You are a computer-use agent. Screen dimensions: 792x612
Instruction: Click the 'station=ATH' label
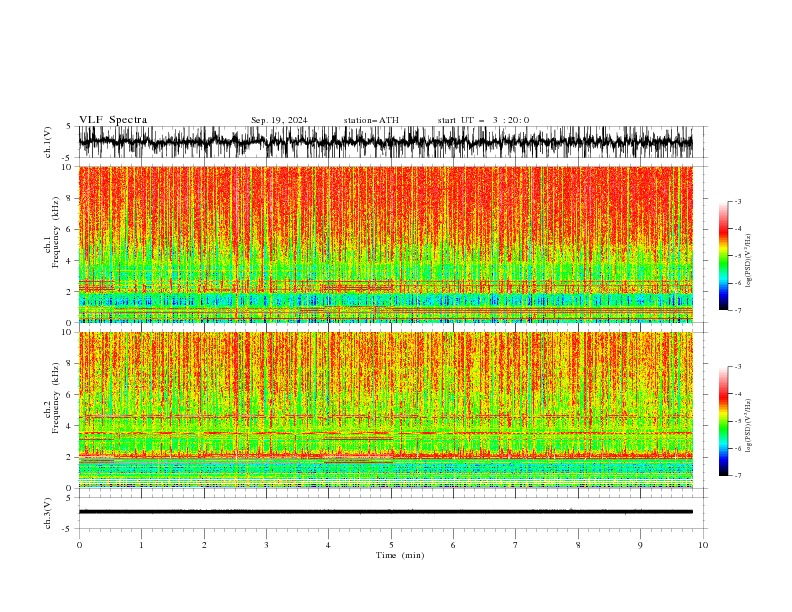click(371, 120)
